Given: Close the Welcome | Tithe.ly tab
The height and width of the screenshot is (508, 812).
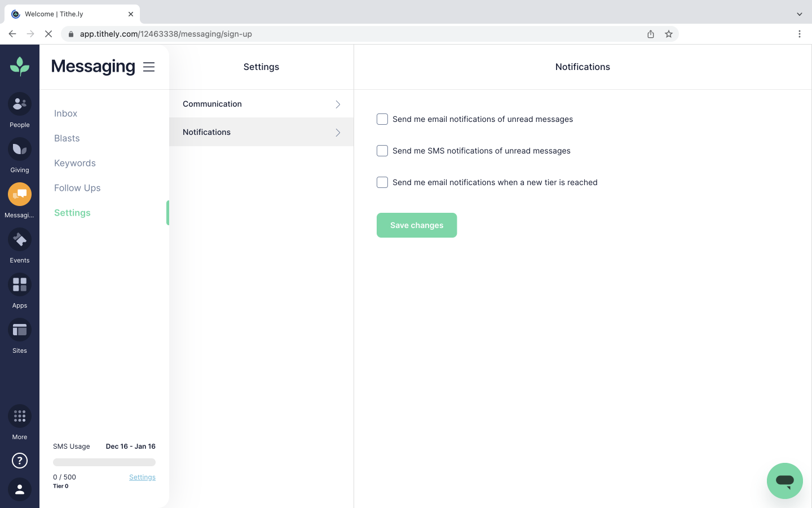Looking at the screenshot, I should (131, 14).
